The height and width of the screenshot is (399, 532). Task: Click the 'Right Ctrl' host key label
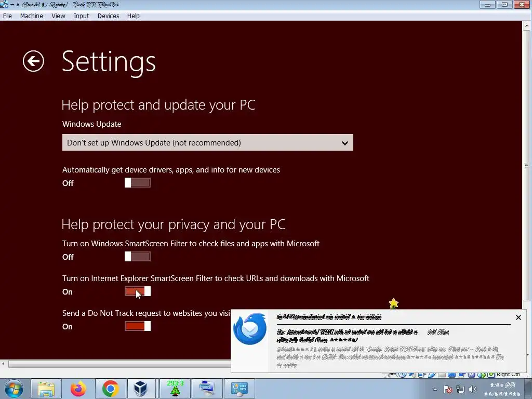click(x=508, y=375)
